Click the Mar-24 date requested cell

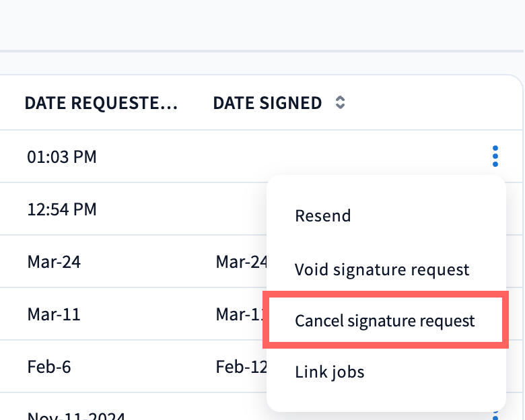tap(54, 262)
